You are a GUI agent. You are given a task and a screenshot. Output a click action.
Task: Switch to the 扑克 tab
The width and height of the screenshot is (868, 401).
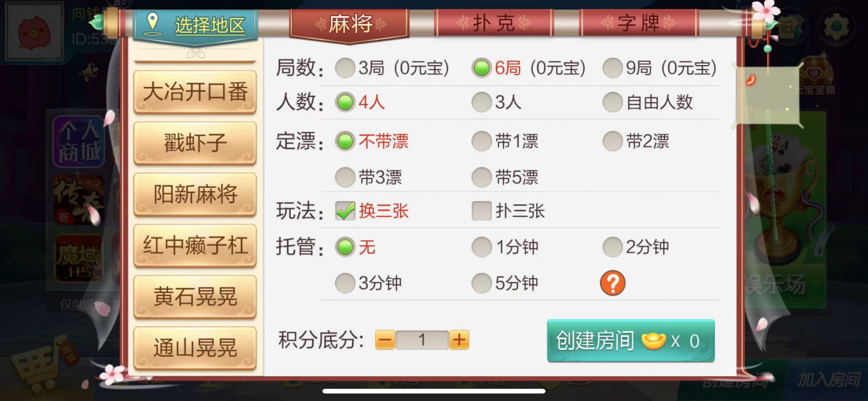[494, 23]
